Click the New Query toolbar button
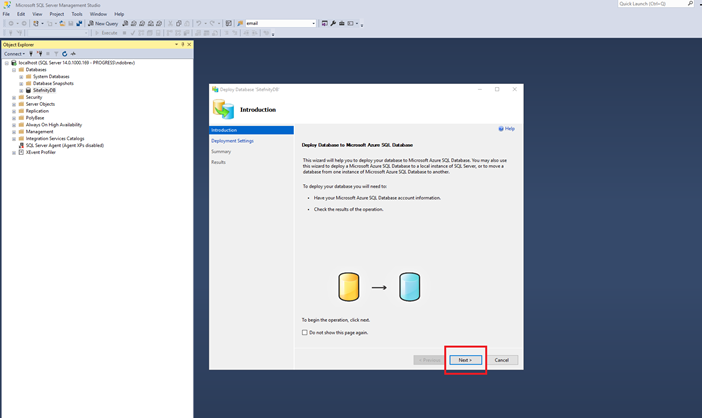 click(x=103, y=23)
